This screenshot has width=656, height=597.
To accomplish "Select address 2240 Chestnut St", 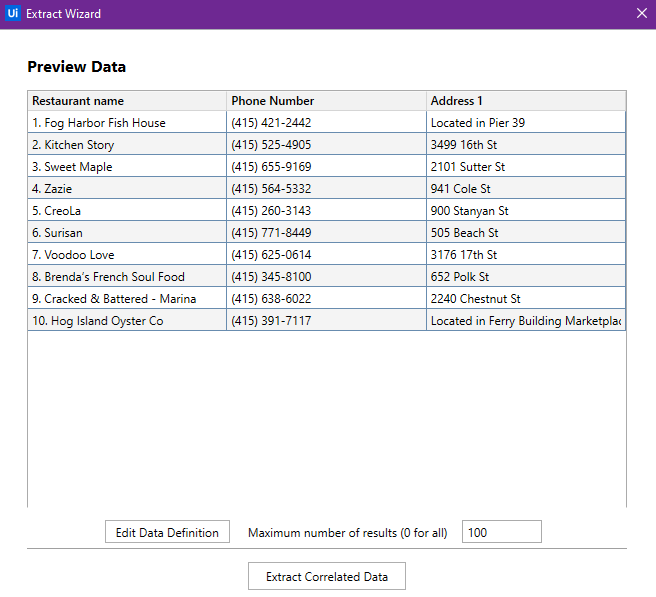I will click(x=526, y=298).
